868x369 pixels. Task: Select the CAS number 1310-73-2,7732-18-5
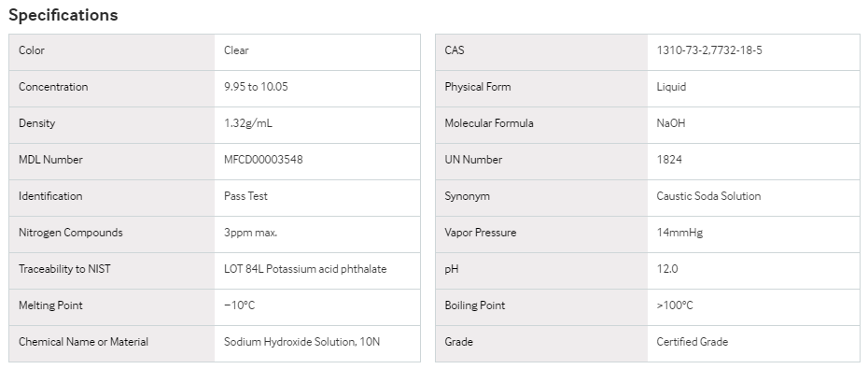(x=709, y=50)
